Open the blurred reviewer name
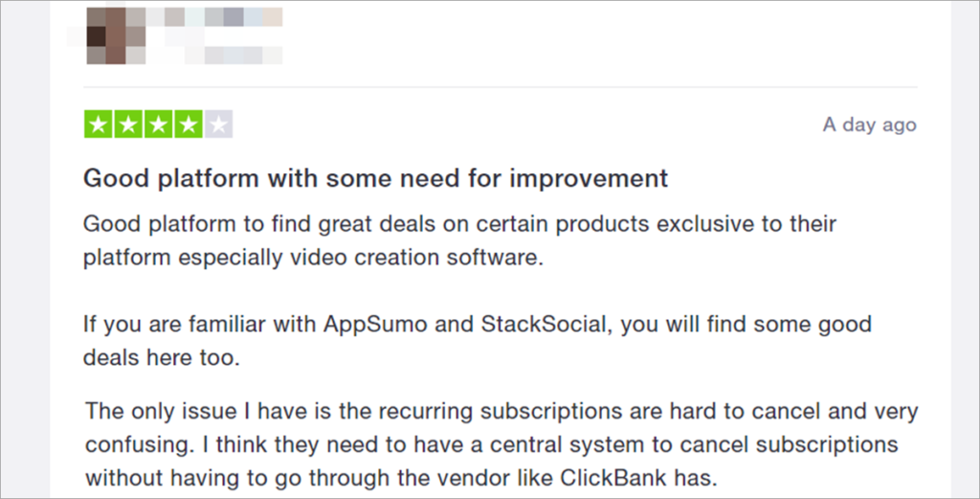 coord(225,17)
